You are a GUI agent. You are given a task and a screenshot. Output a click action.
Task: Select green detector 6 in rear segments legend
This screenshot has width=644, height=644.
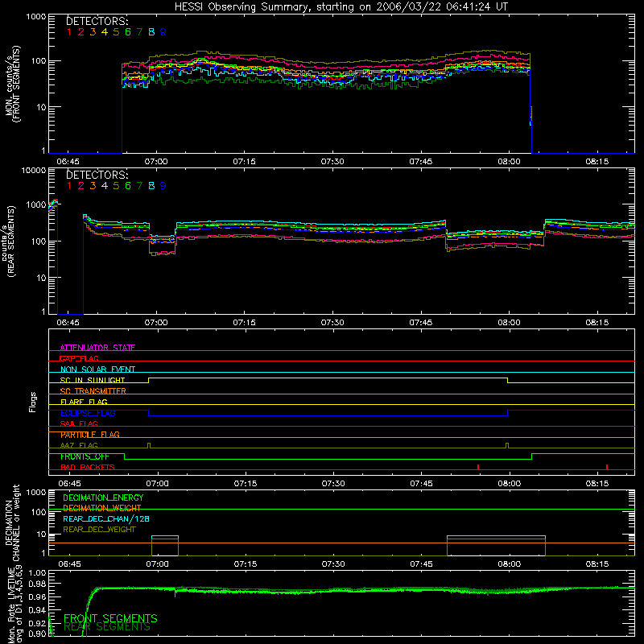click(x=128, y=186)
